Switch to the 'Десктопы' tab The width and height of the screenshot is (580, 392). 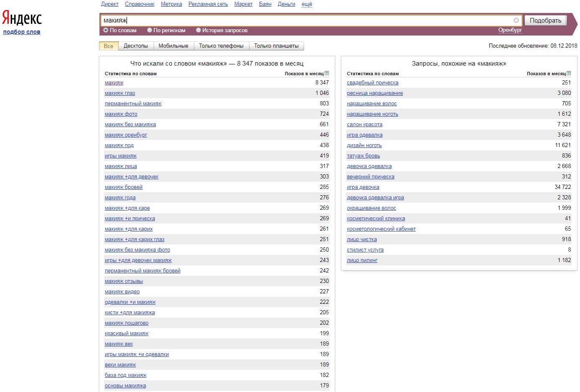136,46
